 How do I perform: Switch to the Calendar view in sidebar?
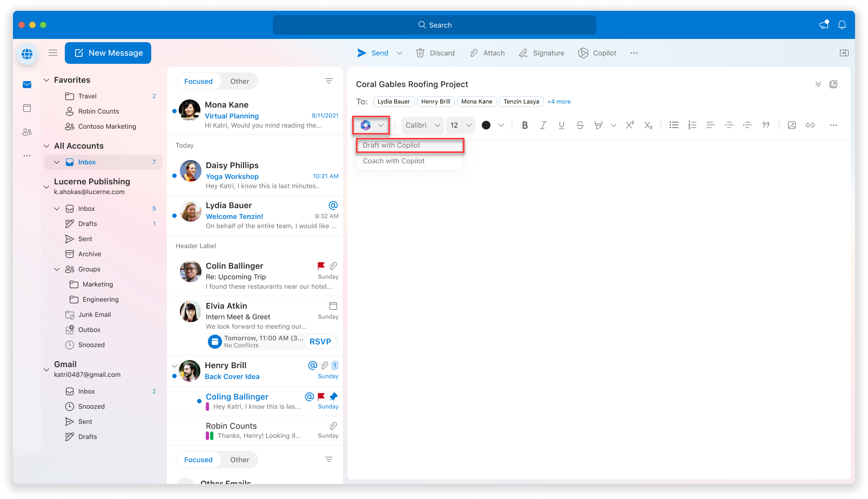[27, 108]
